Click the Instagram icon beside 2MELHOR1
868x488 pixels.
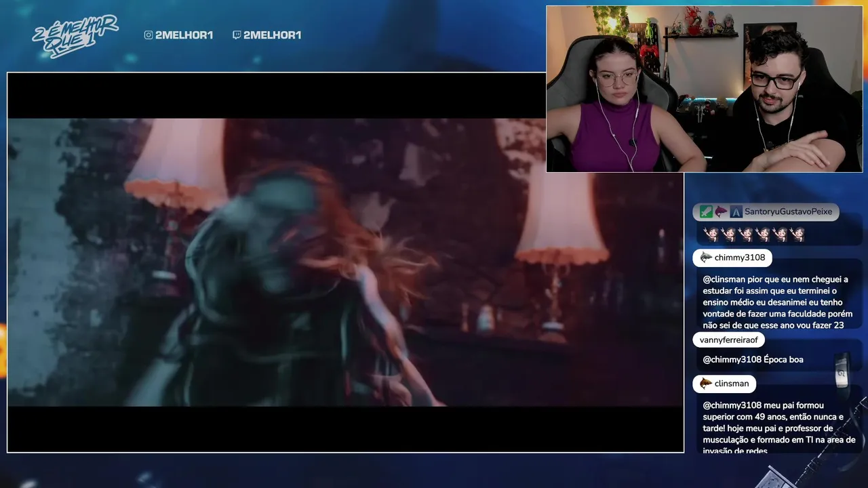click(x=149, y=35)
